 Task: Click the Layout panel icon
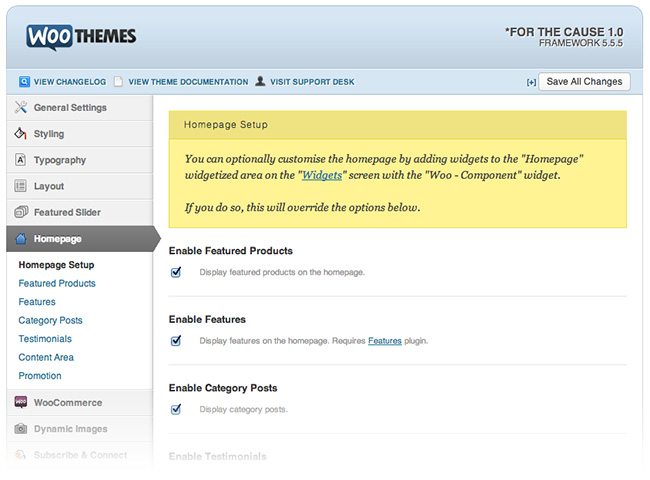coord(20,186)
